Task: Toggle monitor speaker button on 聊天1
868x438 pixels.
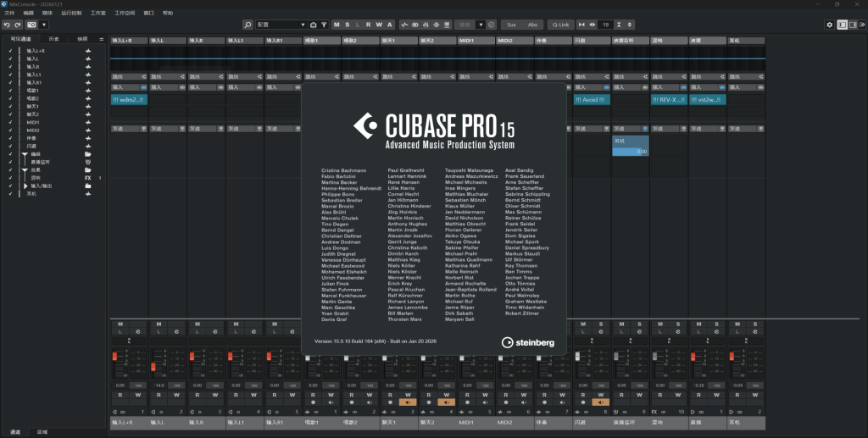Action: [x=408, y=402]
